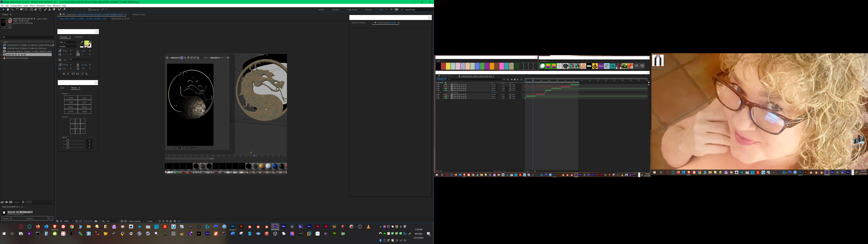Hide layer 2 with its eye toggle
The image size is (868, 244).
point(437,87)
